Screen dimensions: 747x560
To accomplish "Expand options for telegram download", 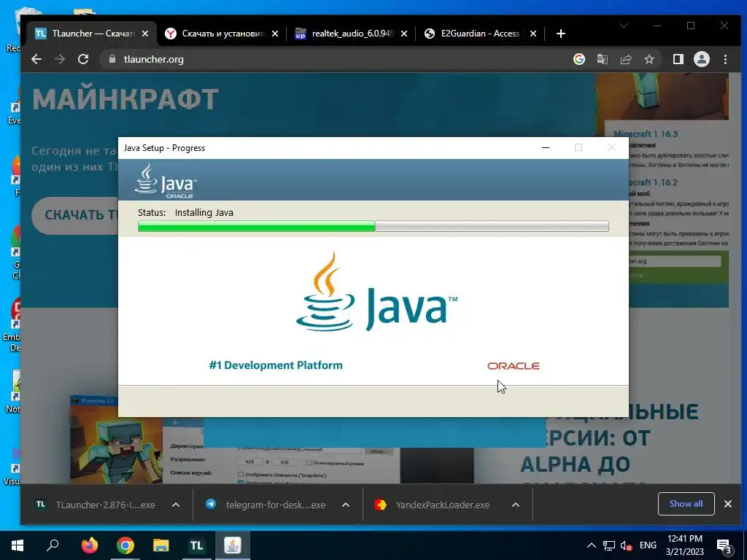I will [x=346, y=505].
